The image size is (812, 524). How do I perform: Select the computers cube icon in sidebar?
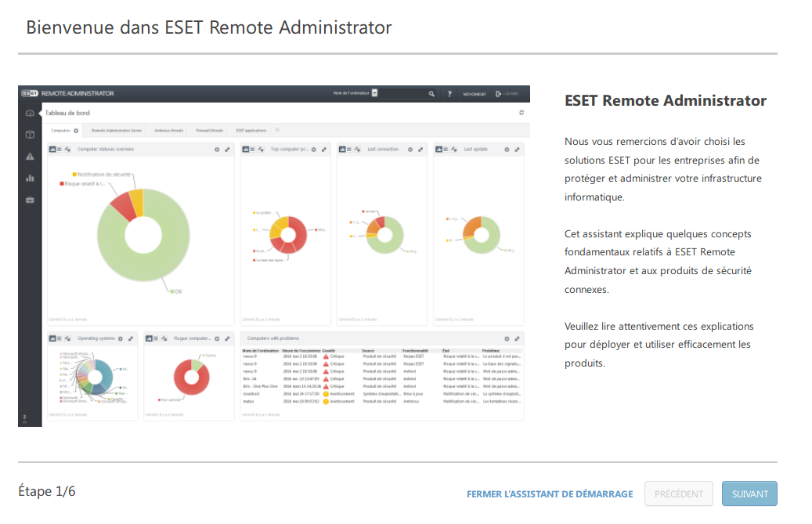tap(30, 135)
